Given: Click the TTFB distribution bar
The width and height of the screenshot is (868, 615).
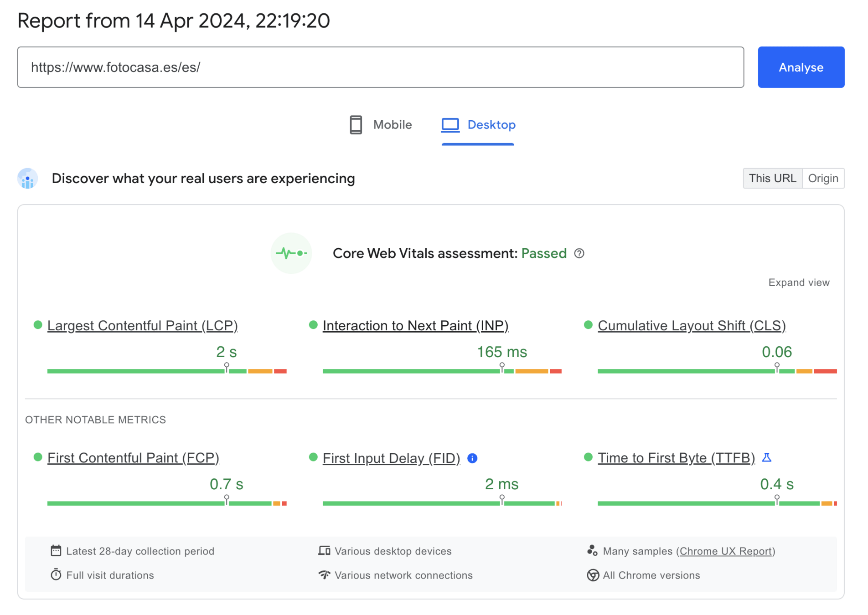Looking at the screenshot, I should (717, 503).
